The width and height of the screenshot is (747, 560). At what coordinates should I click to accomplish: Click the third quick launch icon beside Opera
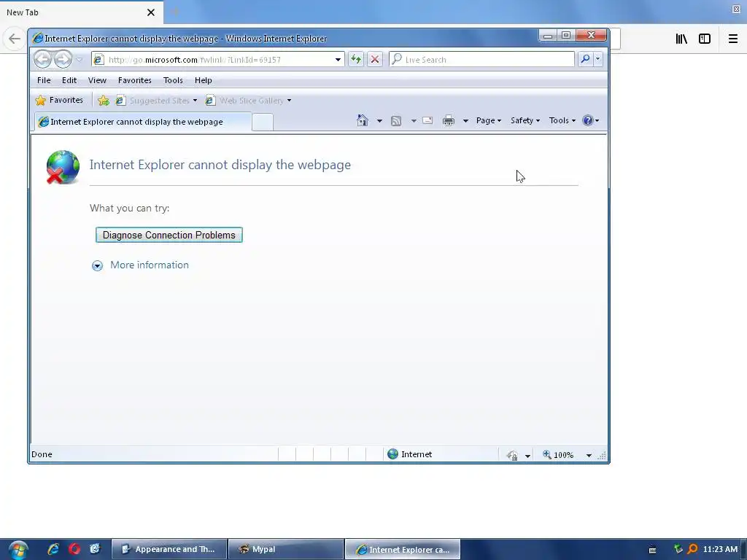(x=95, y=549)
